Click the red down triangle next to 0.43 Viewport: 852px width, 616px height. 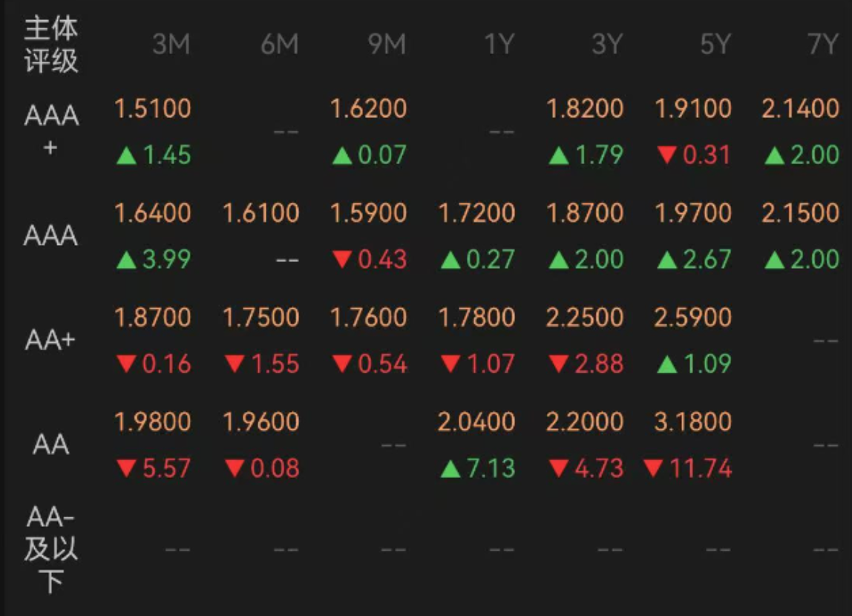(342, 261)
